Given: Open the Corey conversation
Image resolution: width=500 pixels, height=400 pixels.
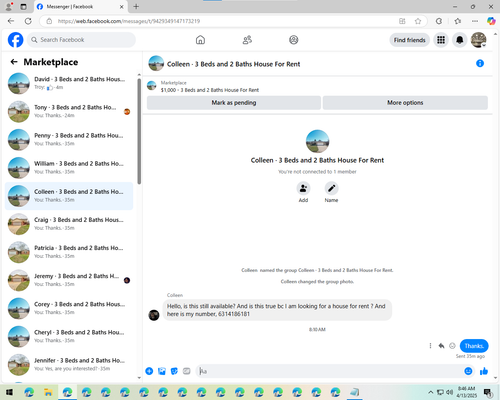Looking at the screenshot, I should (x=69, y=308).
